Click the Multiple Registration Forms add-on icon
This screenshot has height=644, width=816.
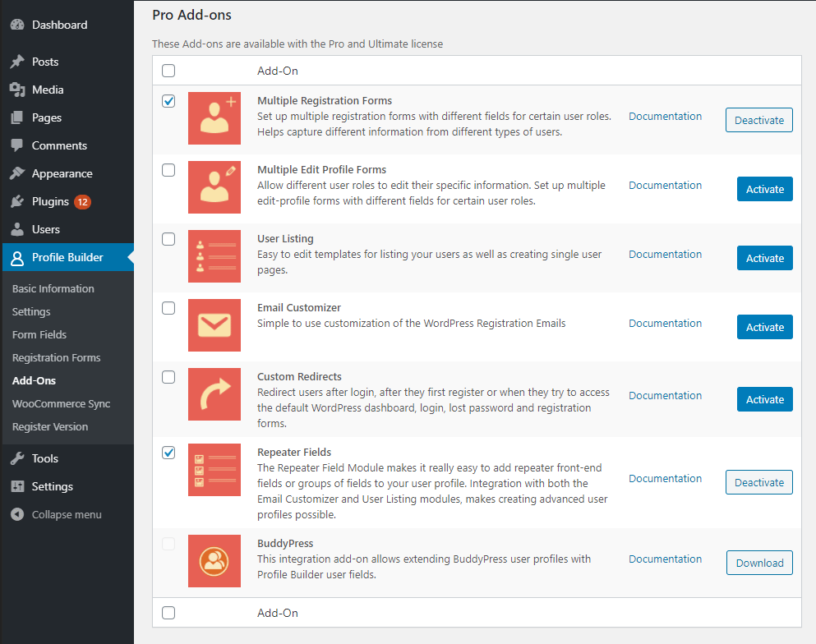point(214,118)
